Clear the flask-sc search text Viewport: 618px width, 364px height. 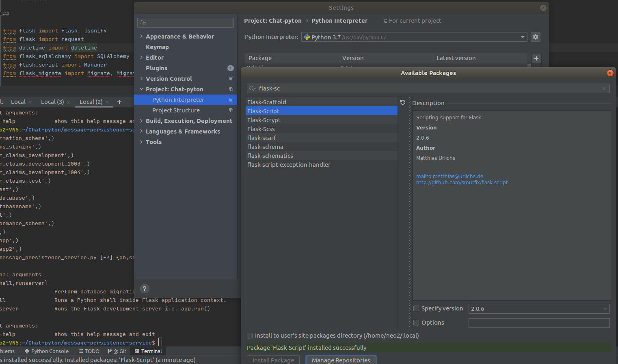click(x=604, y=88)
